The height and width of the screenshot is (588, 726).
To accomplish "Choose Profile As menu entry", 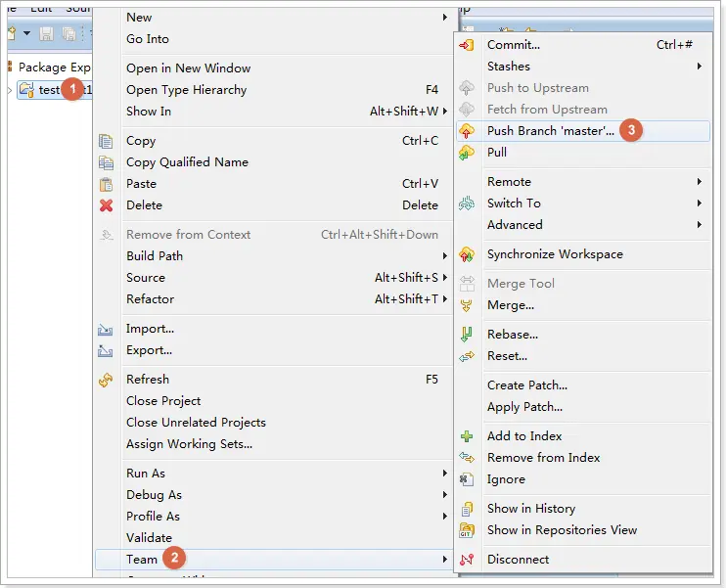I will coord(274,517).
